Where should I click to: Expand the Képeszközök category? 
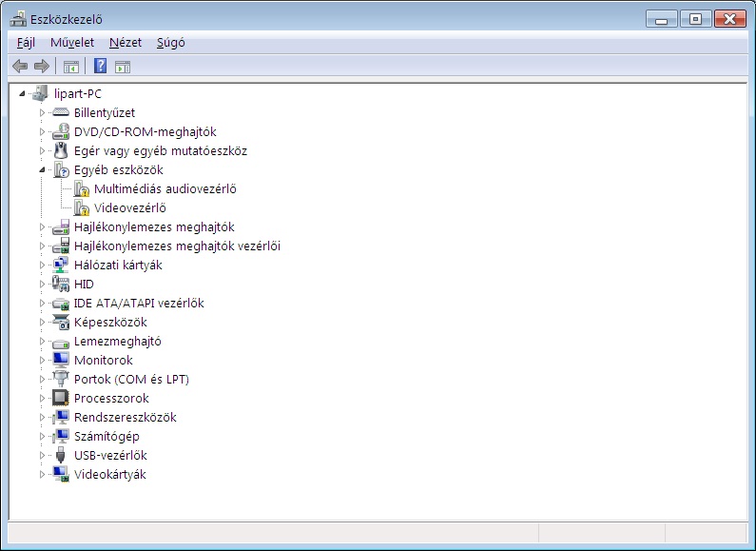(42, 322)
